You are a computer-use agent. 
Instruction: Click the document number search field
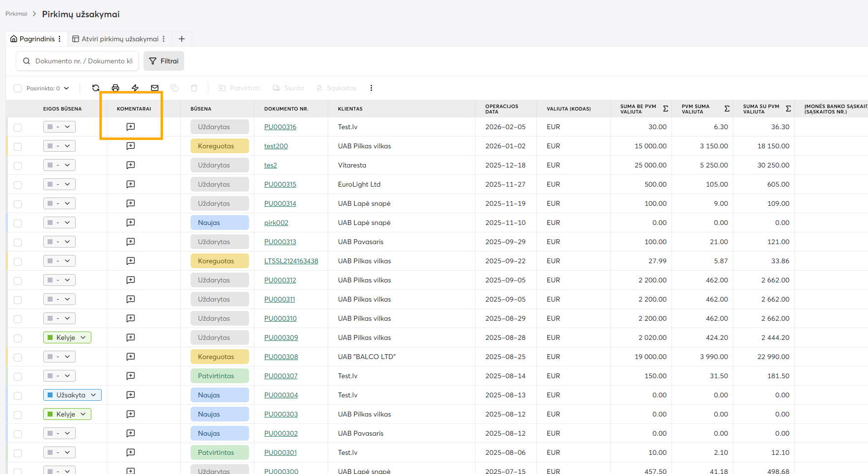point(84,61)
